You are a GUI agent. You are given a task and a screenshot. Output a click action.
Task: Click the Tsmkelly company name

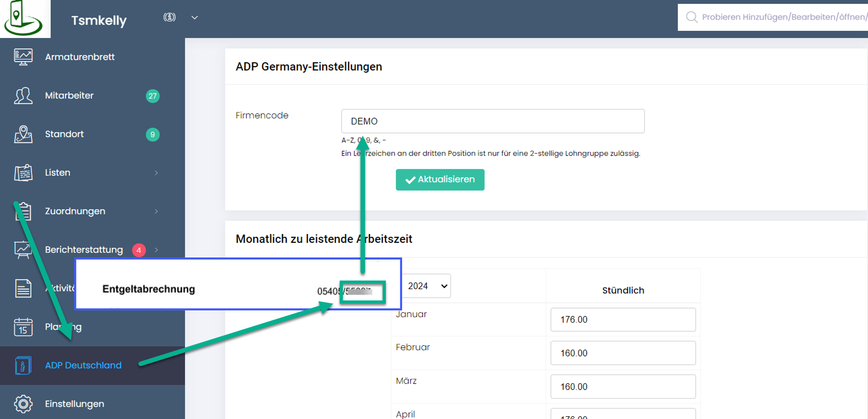coord(99,20)
